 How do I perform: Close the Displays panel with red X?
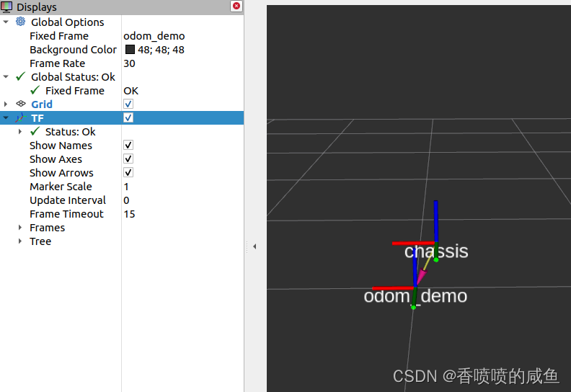[236, 6]
